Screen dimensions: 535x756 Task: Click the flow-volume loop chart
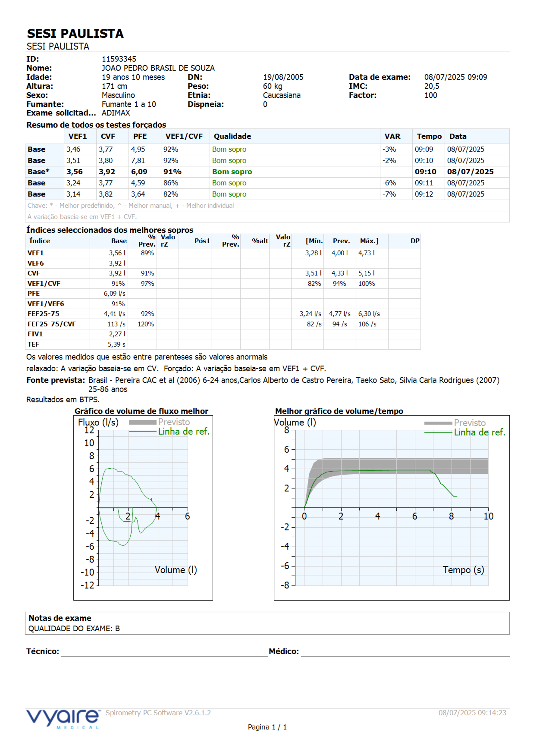143,508
